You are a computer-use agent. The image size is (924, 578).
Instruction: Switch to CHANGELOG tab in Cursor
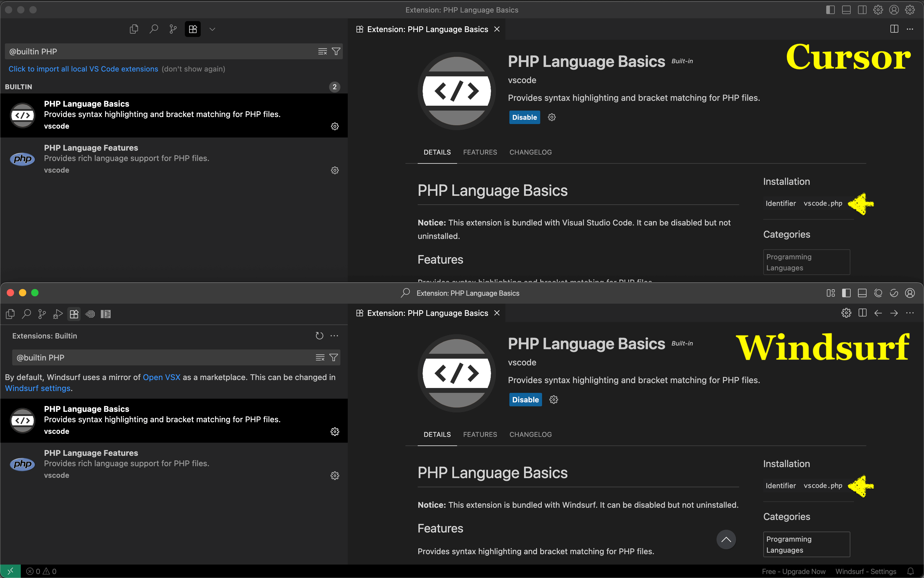click(x=531, y=152)
